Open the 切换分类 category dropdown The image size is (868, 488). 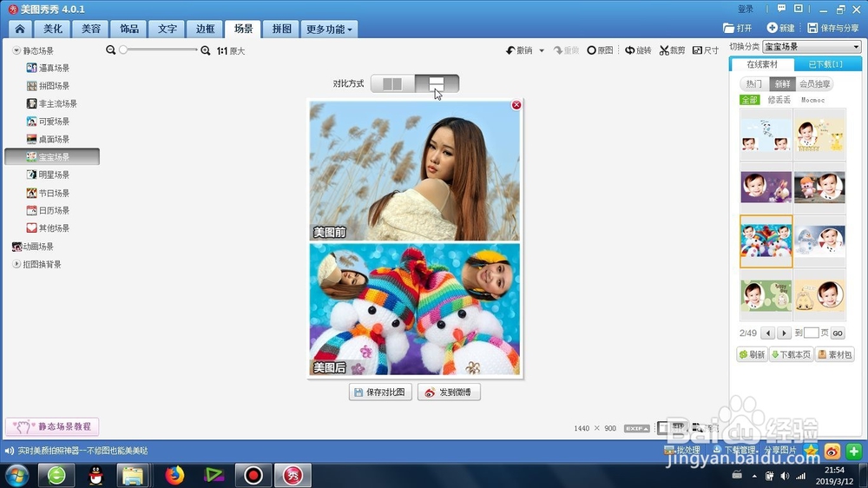(x=812, y=47)
